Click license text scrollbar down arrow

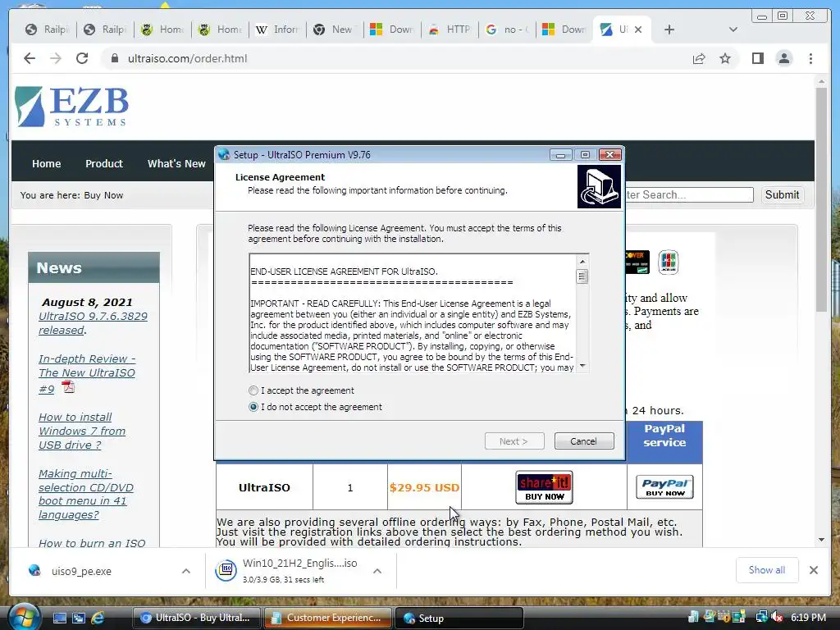pos(582,367)
